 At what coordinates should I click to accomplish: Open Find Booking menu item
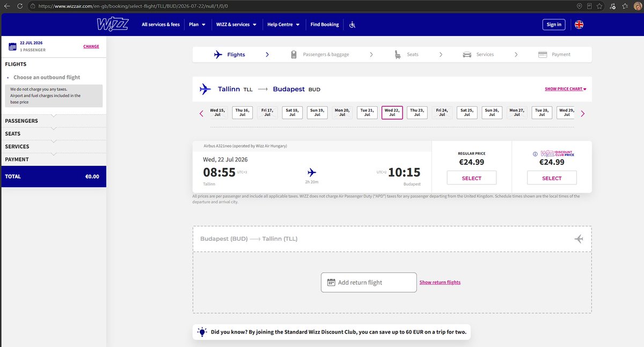(x=325, y=25)
